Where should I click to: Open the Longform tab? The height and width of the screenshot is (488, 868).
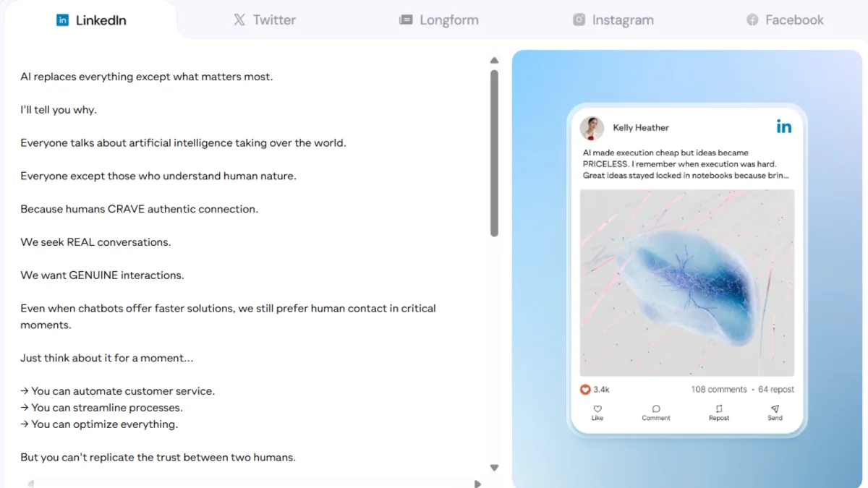(x=439, y=20)
